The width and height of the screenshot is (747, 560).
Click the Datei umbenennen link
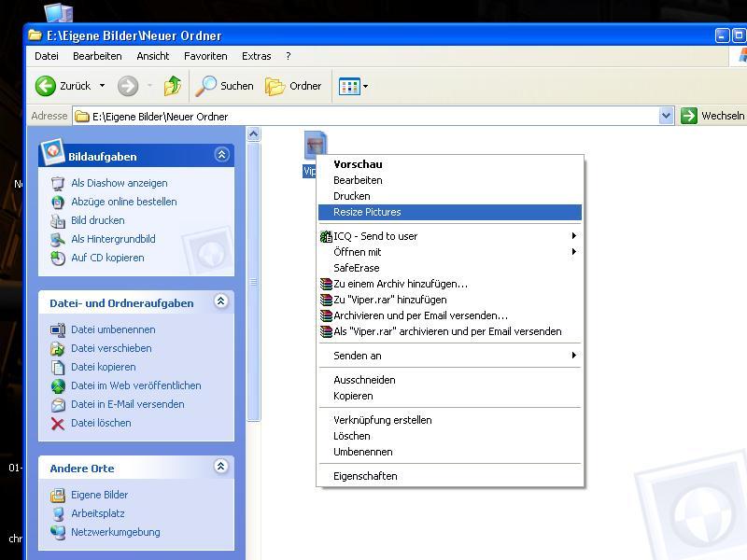click(x=113, y=329)
